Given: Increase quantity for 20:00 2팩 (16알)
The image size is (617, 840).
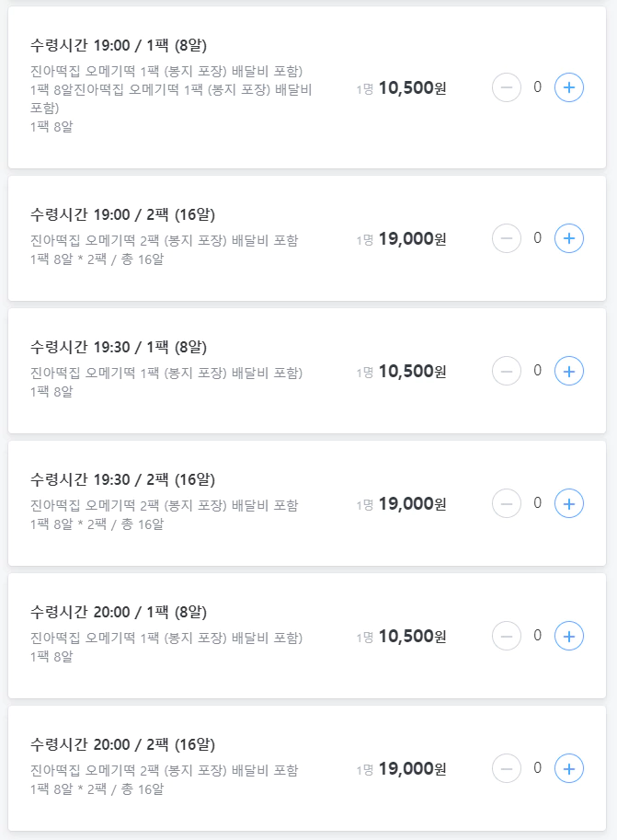Looking at the screenshot, I should click(569, 768).
